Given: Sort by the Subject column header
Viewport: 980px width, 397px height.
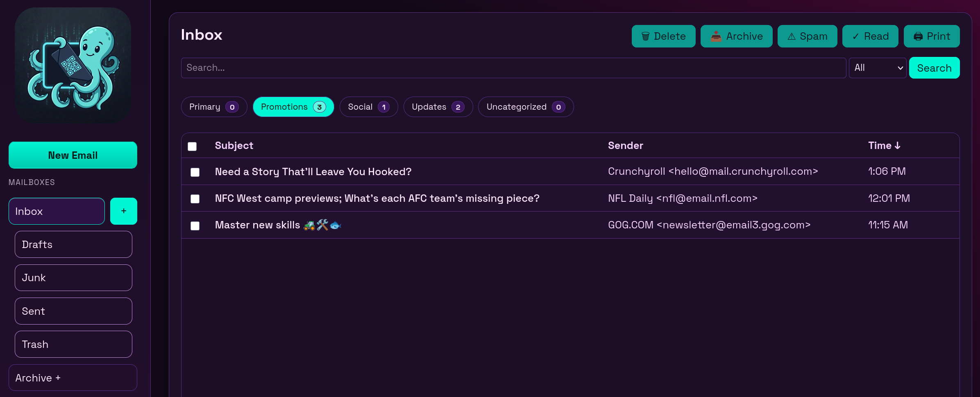Looking at the screenshot, I should [234, 146].
